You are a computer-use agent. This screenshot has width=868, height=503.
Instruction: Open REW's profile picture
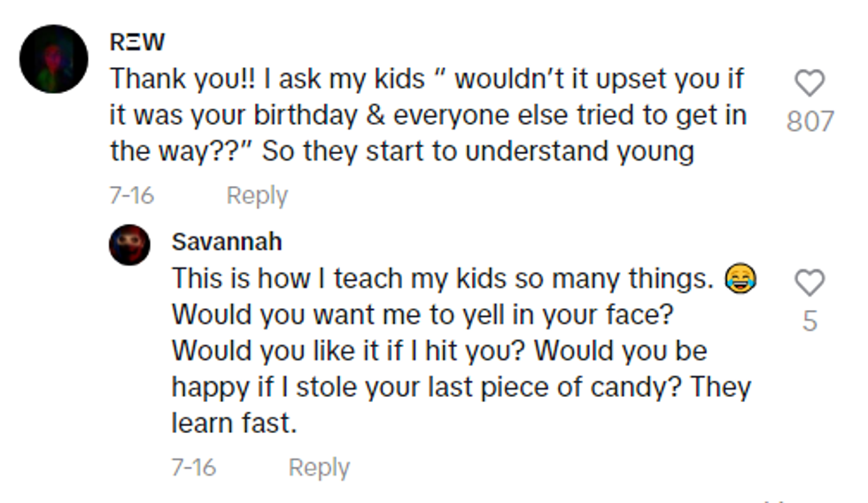tap(54, 58)
